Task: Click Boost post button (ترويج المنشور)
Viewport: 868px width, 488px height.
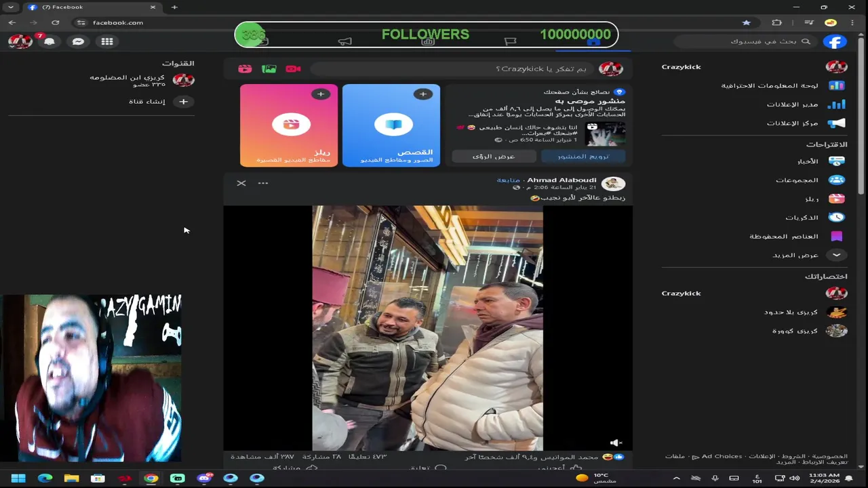Action: coord(583,156)
